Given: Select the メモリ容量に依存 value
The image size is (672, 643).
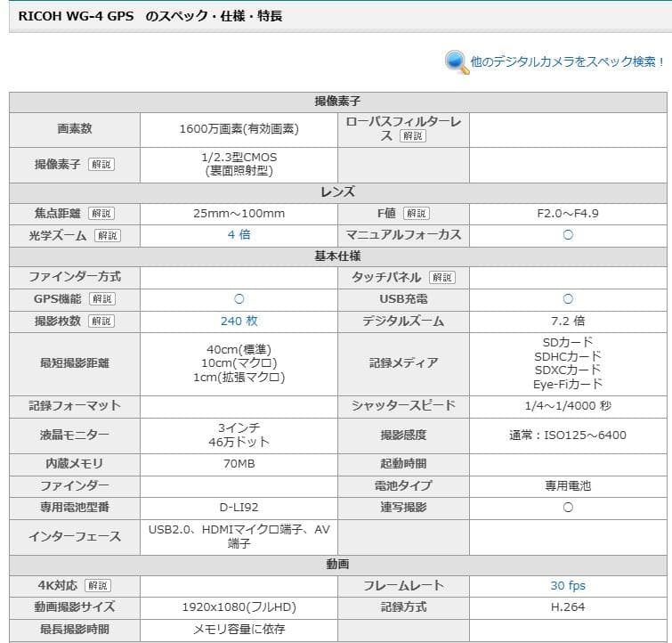Looking at the screenshot, I should point(239,630).
